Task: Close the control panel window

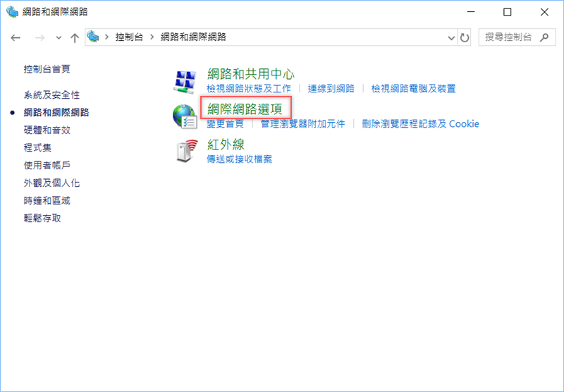Action: [544, 12]
